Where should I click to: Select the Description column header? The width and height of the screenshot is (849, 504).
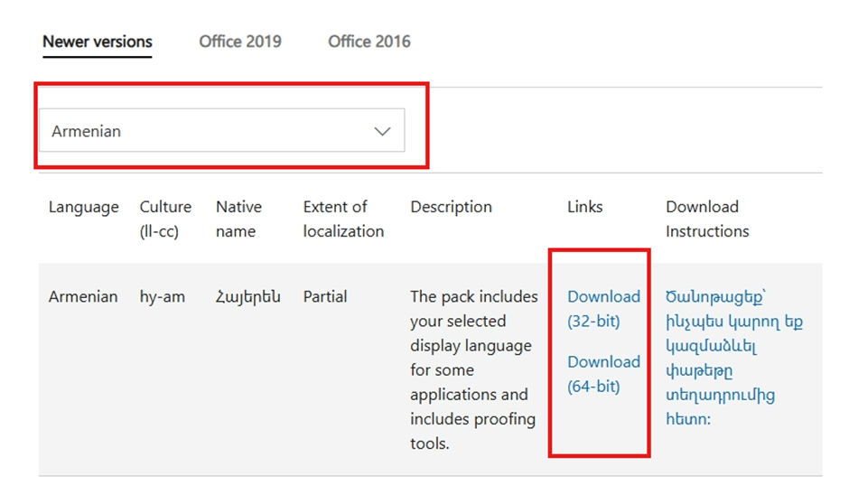click(x=451, y=207)
